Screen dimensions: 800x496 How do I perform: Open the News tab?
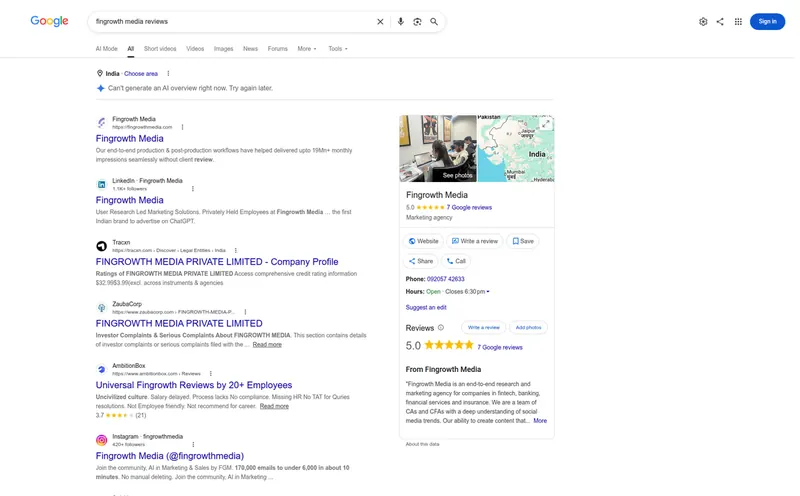coord(250,48)
